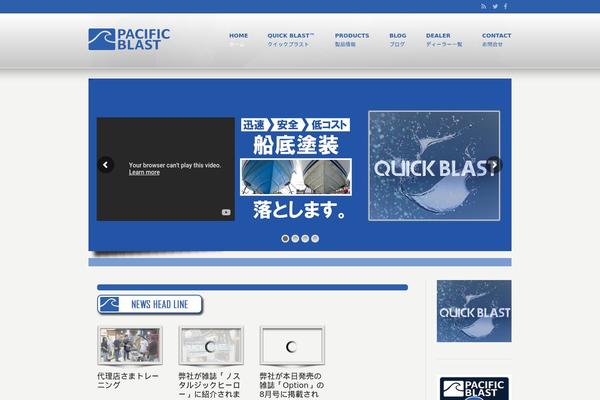Advance slider with right arrow
600x400 pixels.
tap(494, 165)
